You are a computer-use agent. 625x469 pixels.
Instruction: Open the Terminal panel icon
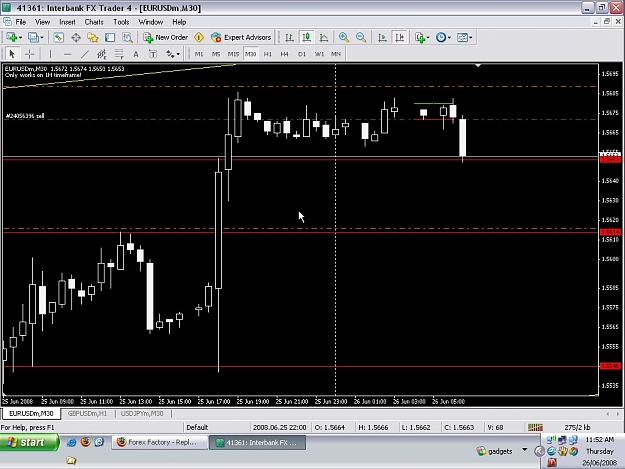(110, 37)
